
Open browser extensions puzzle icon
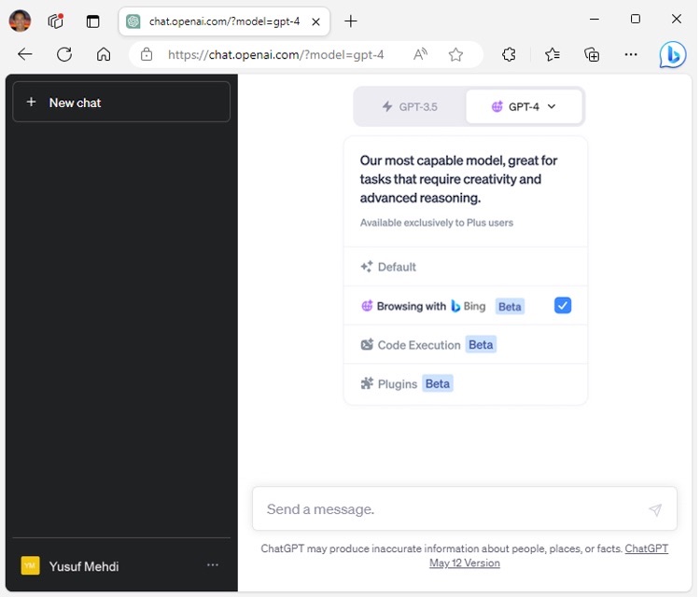pos(509,55)
